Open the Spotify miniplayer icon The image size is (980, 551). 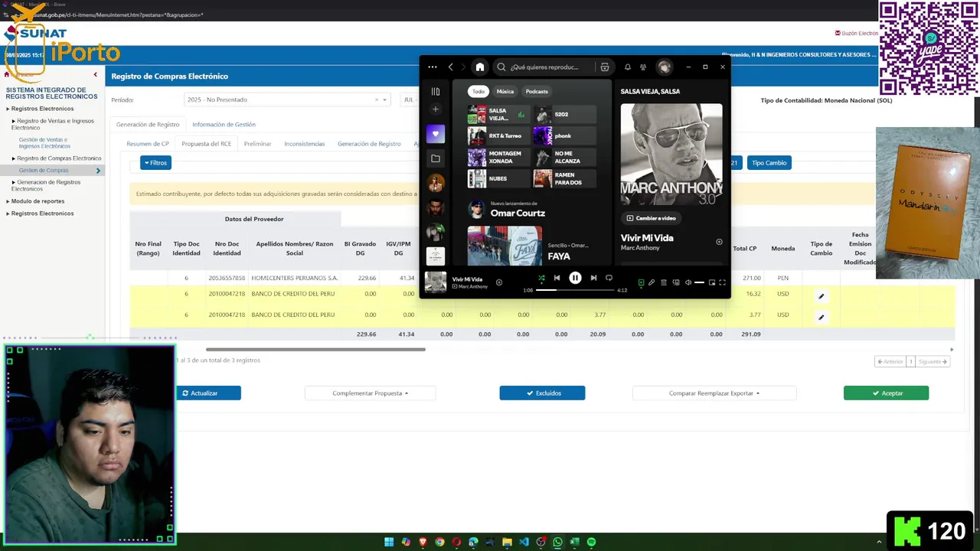tap(711, 282)
